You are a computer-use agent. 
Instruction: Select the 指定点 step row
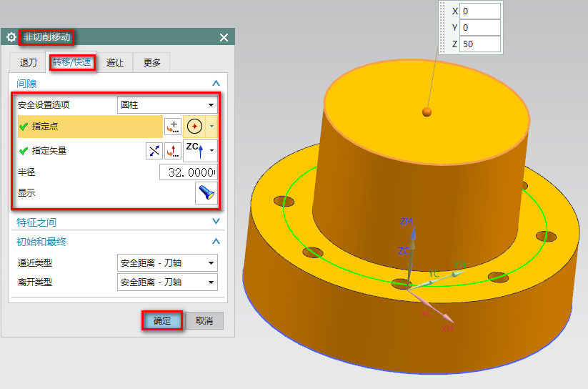pos(89,127)
